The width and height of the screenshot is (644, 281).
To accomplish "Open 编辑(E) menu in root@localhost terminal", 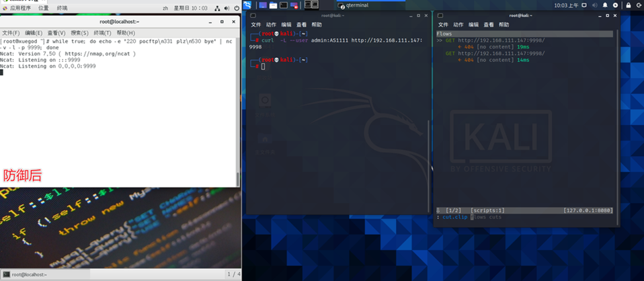I will point(34,33).
